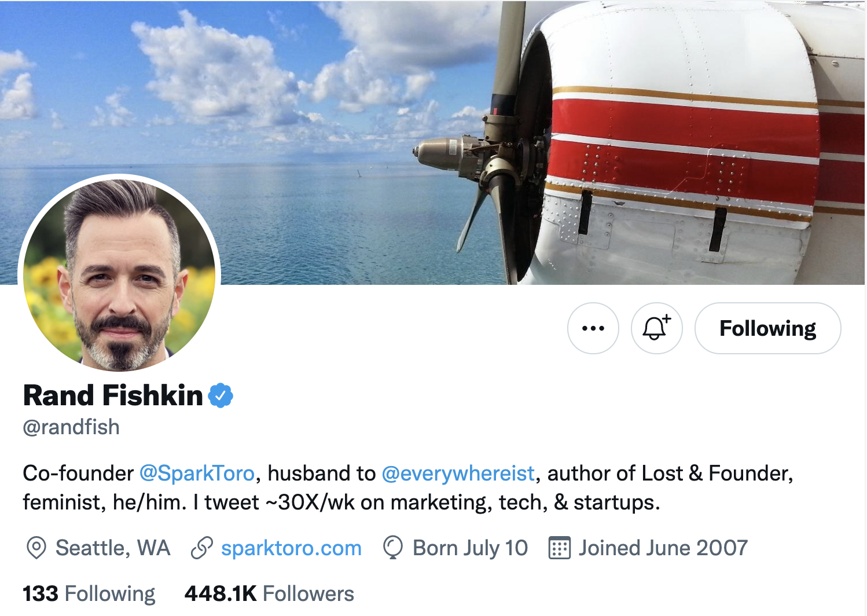Viewport: 867px width, 616px height.
Task: Open the three-dots more options menu
Action: (593, 328)
